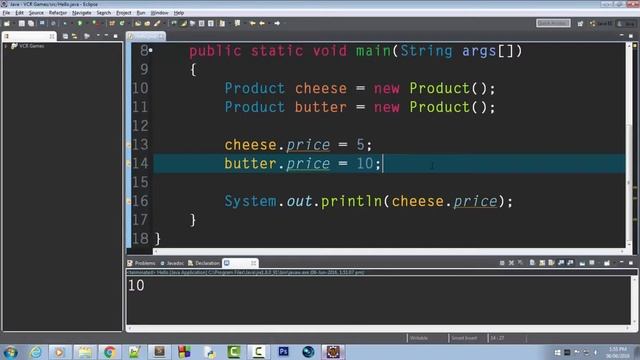Open the Javadoc tab
This screenshot has width=640, height=360.
point(172,263)
